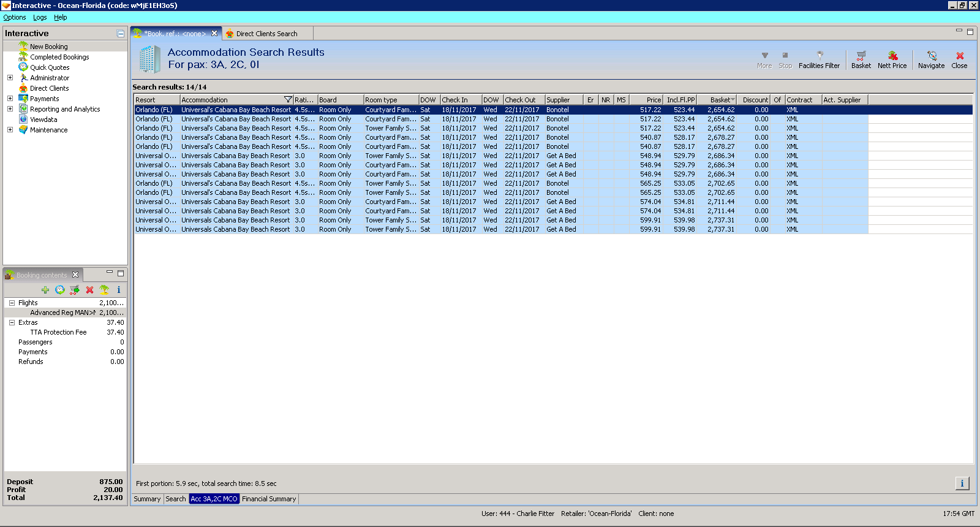Close the Book. ref. tab

214,34
